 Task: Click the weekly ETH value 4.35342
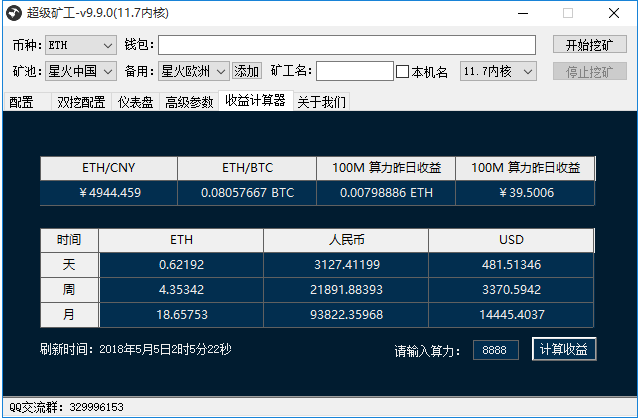(x=181, y=290)
